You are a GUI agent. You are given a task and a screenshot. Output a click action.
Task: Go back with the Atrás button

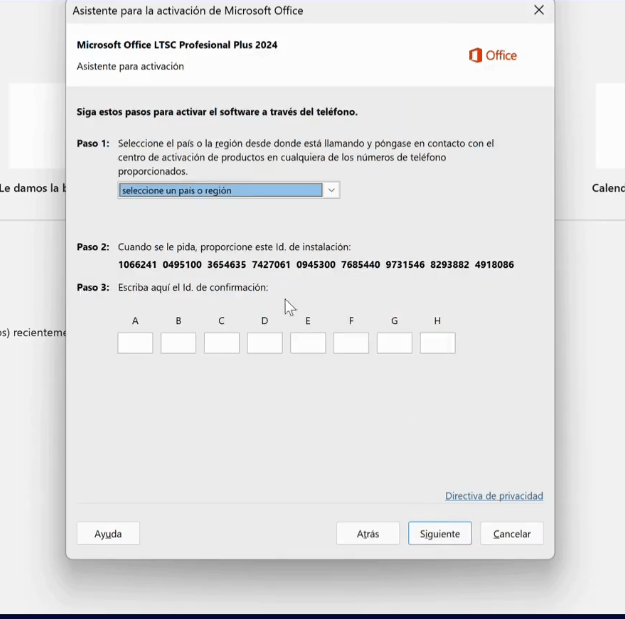pyautogui.click(x=368, y=534)
